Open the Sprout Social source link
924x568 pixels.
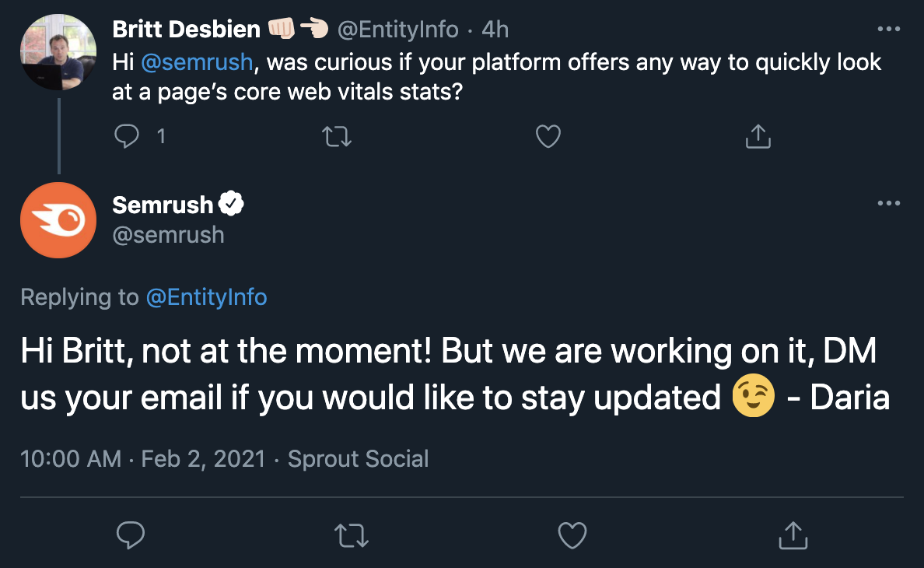358,459
